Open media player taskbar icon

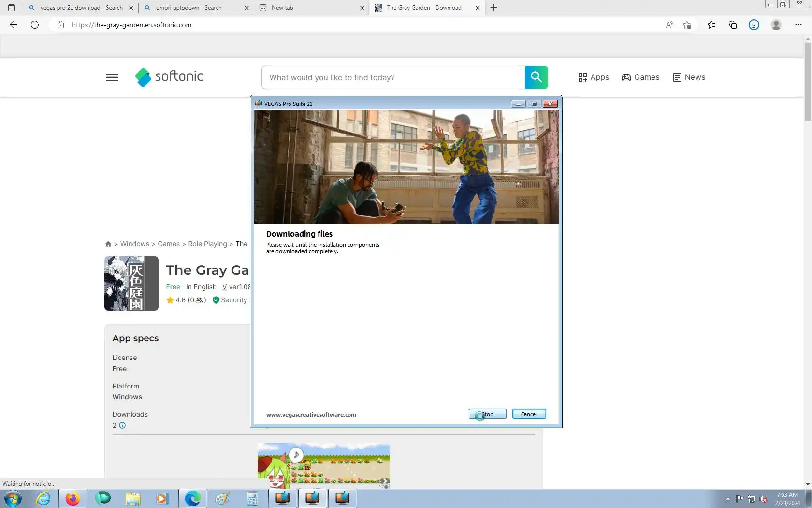(x=162, y=498)
